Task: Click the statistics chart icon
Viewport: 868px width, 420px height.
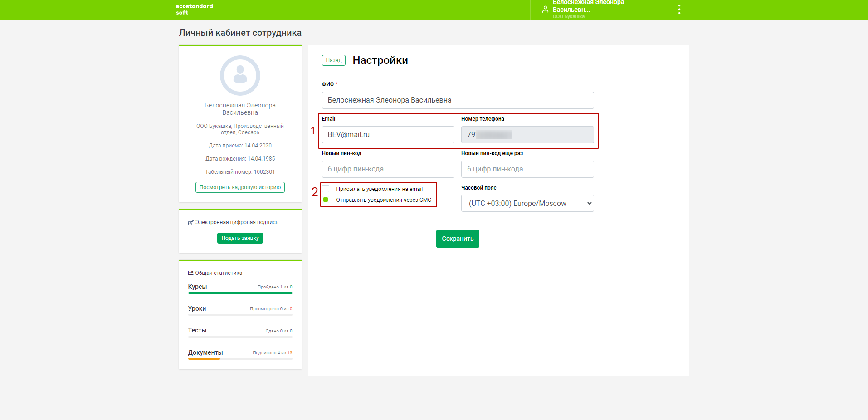Action: [190, 273]
